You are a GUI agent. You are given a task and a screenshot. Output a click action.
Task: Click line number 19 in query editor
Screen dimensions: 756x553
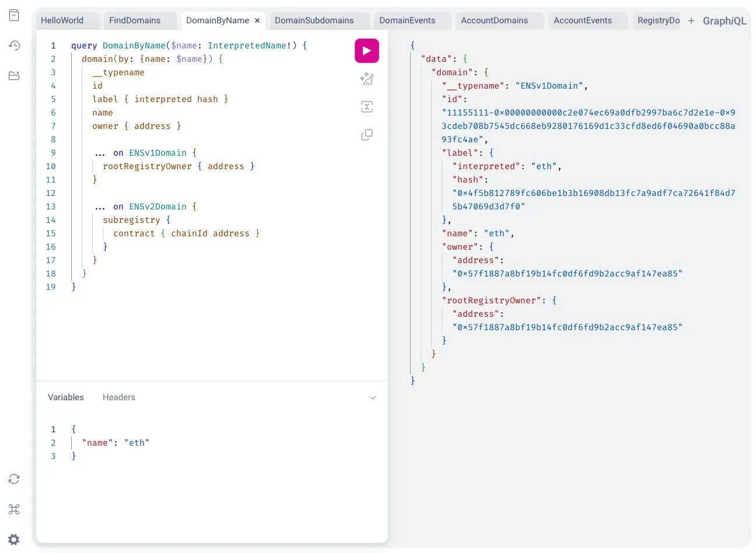[51, 287]
